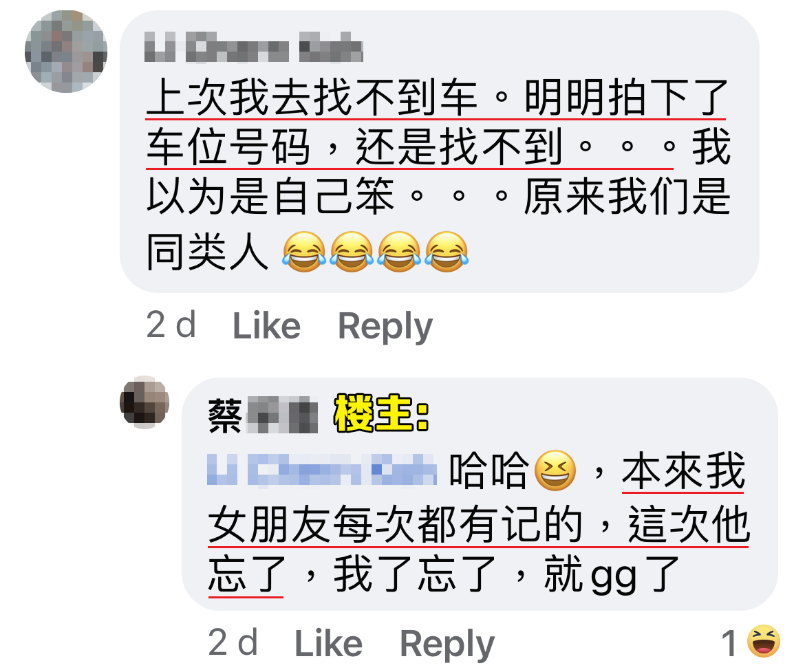Reply to the top-level comment ending 同类人

tap(385, 326)
